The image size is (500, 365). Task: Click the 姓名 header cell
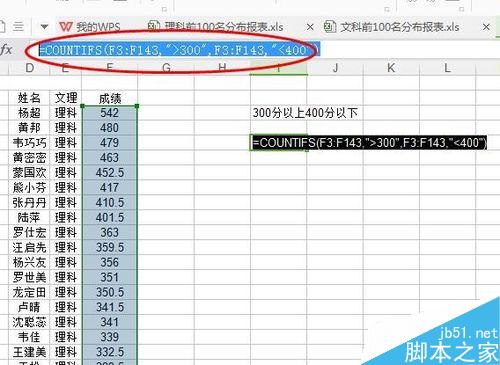pyautogui.click(x=29, y=98)
